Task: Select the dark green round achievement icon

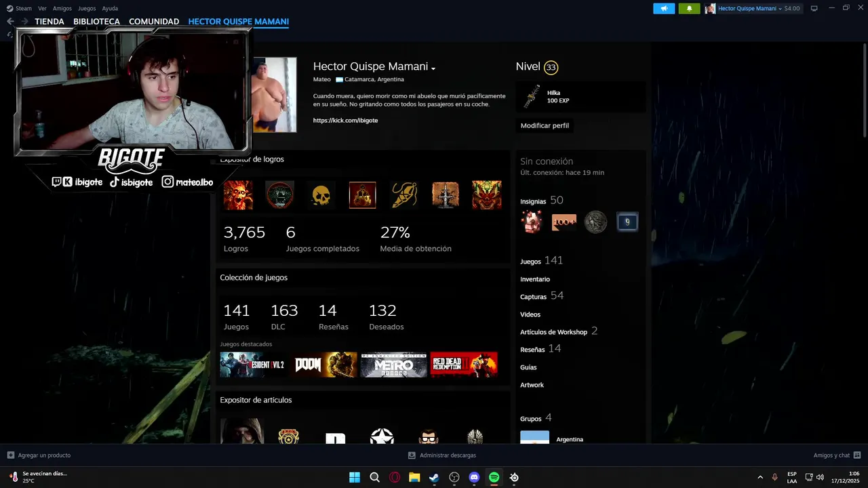Action: [279, 195]
